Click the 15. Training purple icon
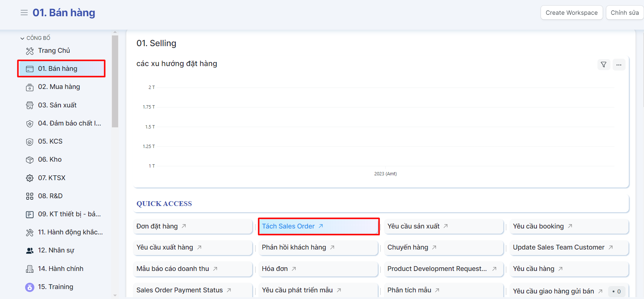 click(x=30, y=287)
